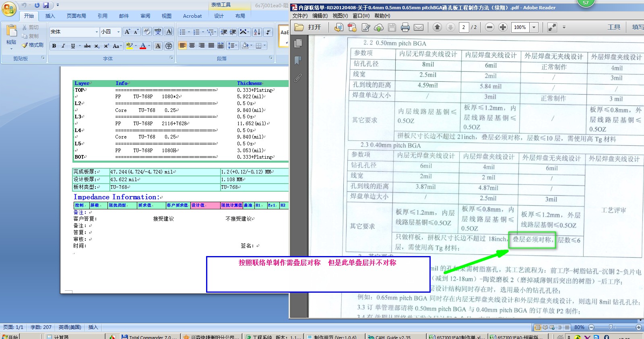644x339 pixels.
Task: Open Adobe Reader 视图(V) menu
Action: click(x=340, y=16)
